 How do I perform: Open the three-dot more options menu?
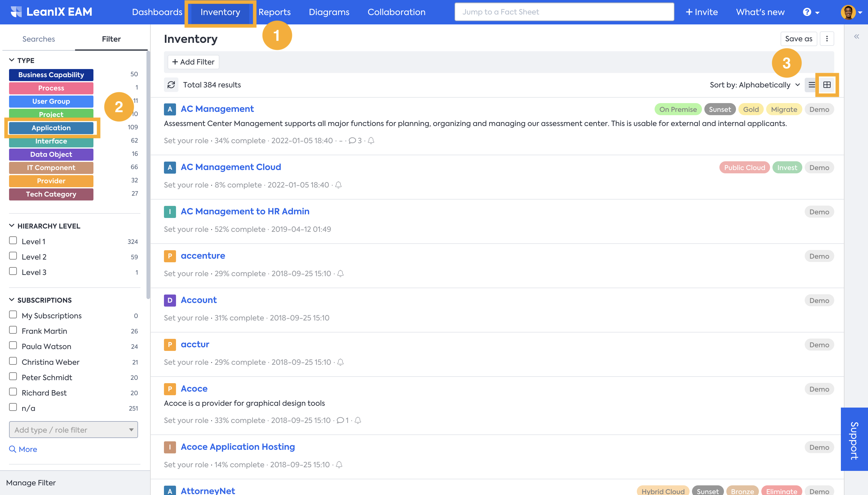click(x=827, y=39)
